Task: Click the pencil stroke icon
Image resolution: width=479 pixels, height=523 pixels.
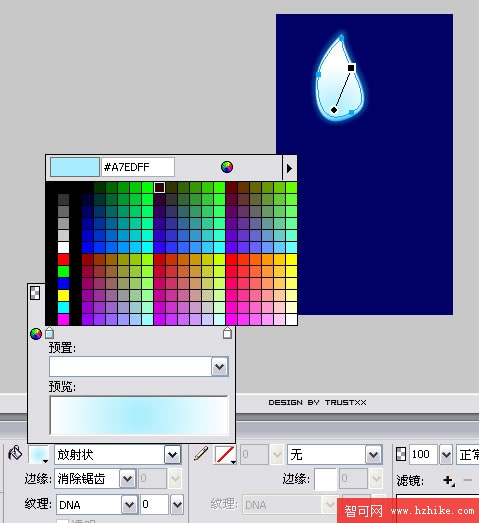Action: (201, 454)
